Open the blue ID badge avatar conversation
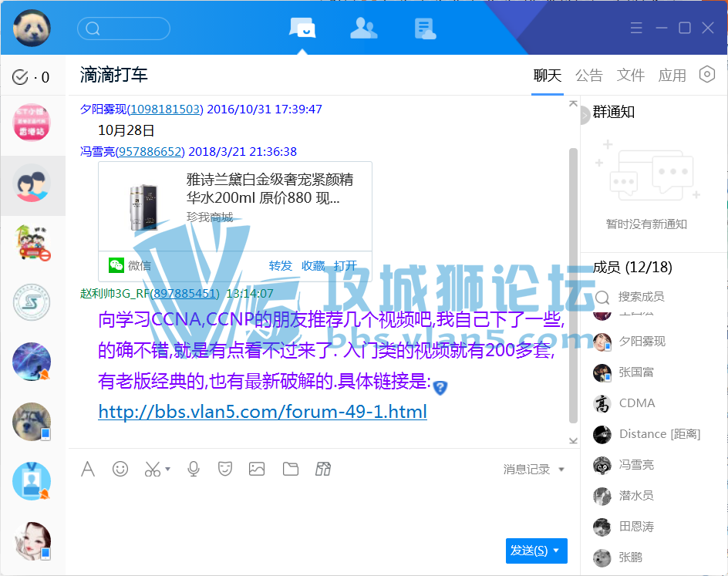 [x=32, y=481]
